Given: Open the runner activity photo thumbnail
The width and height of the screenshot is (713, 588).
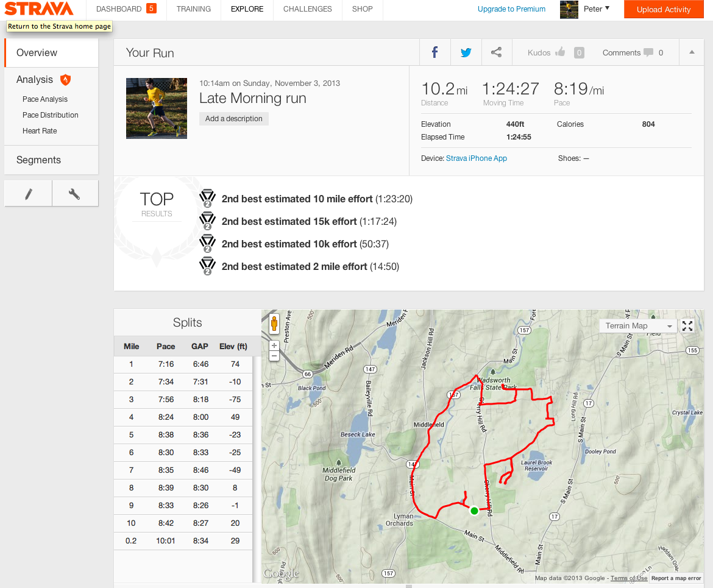Looking at the screenshot, I should pos(157,108).
